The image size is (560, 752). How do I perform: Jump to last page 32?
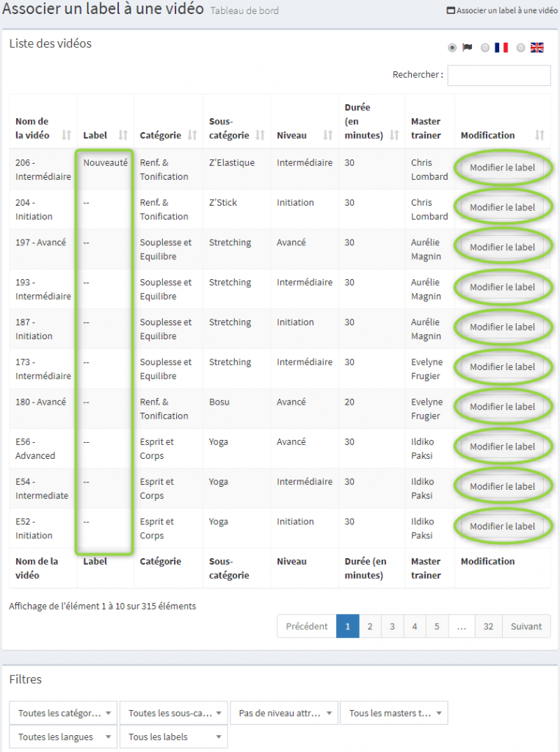pos(490,626)
